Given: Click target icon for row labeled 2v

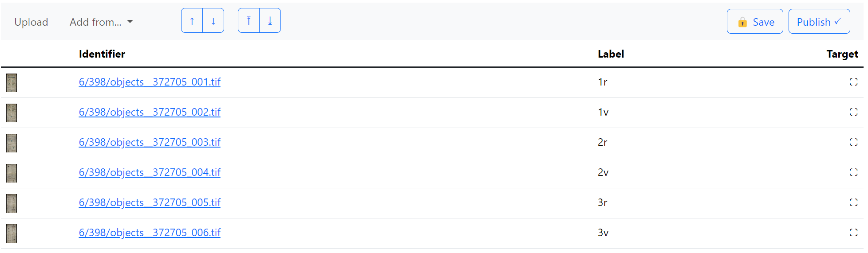Looking at the screenshot, I should click(x=853, y=172).
